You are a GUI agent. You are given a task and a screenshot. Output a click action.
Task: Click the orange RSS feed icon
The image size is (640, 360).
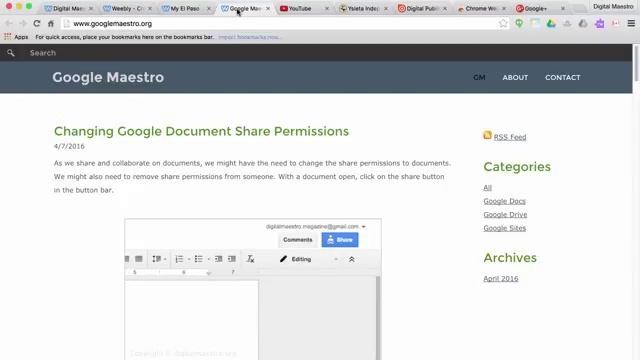tap(487, 135)
